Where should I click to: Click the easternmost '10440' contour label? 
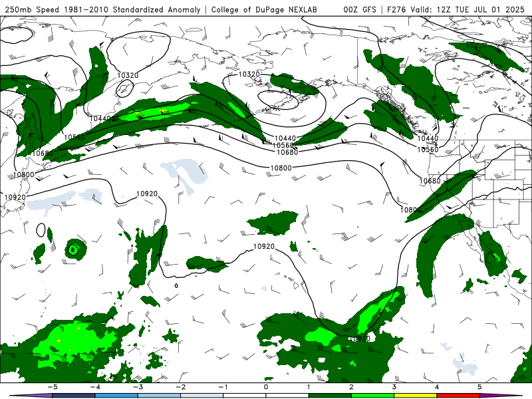tap(428, 138)
